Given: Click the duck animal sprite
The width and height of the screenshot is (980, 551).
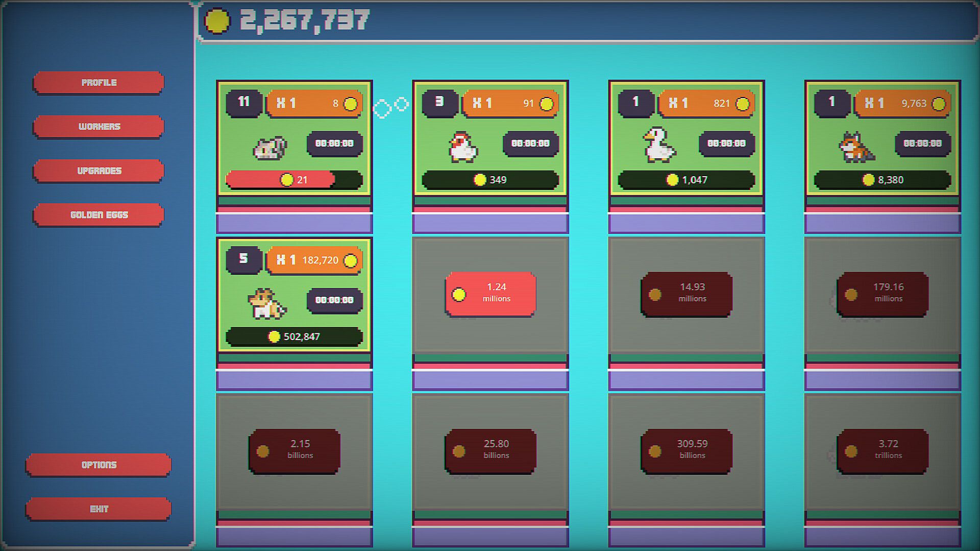Looking at the screenshot, I should tap(659, 145).
